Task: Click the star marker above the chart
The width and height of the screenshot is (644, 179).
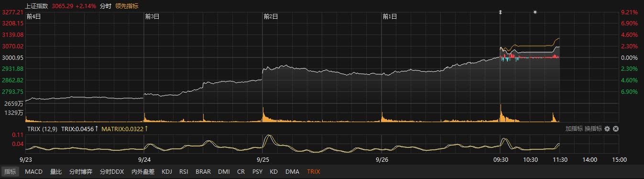Action: click(535, 11)
